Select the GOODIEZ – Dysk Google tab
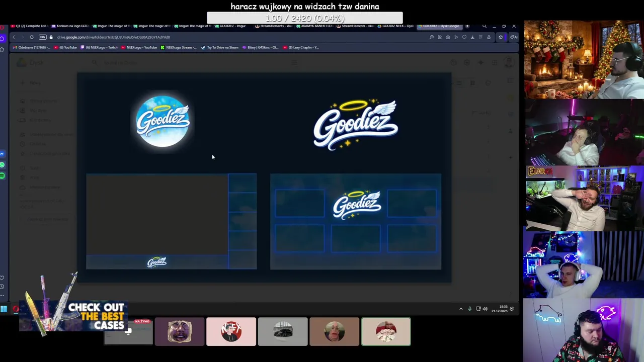The height and width of the screenshot is (362, 644). click(x=439, y=26)
